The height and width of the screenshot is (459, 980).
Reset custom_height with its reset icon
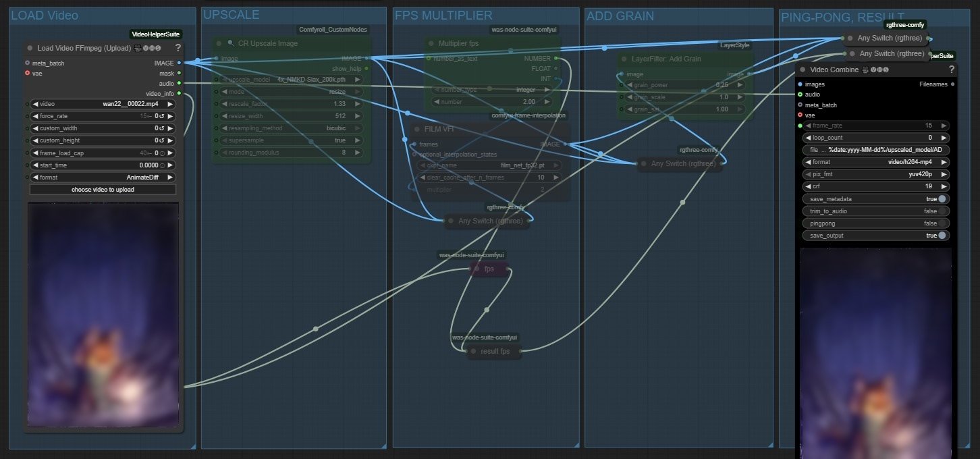tap(161, 140)
